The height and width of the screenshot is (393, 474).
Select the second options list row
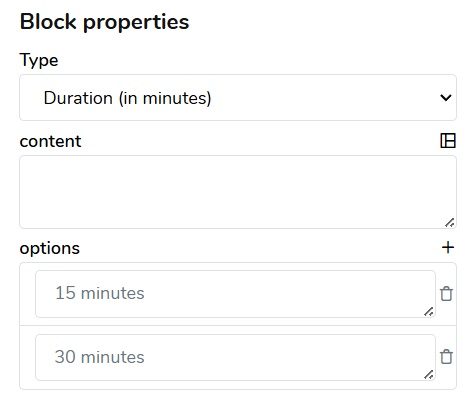point(238,357)
